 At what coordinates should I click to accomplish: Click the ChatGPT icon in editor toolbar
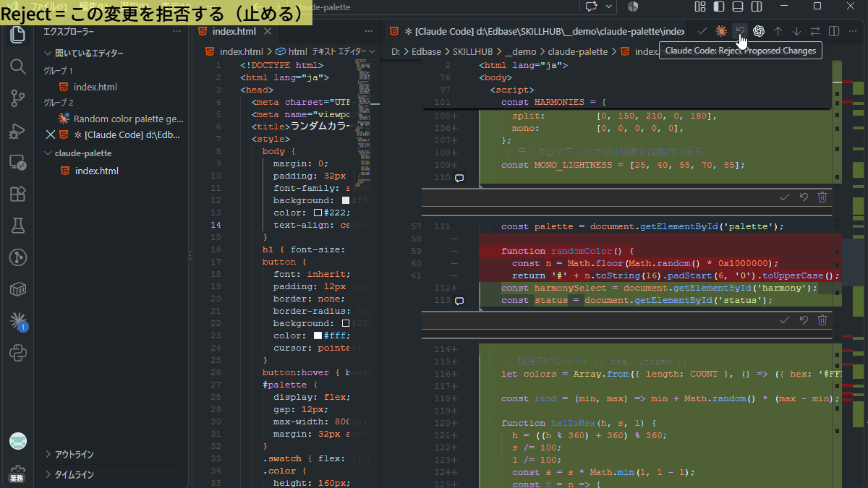pyautogui.click(x=759, y=31)
